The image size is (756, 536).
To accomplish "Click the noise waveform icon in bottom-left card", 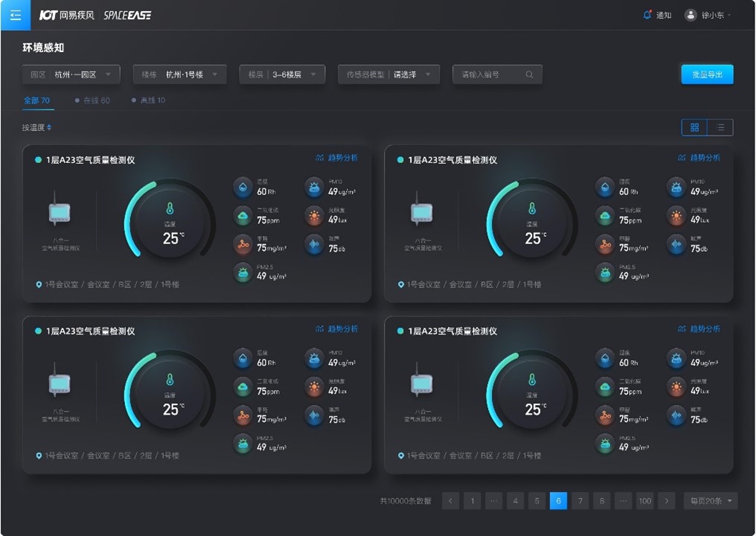I will pos(314,415).
